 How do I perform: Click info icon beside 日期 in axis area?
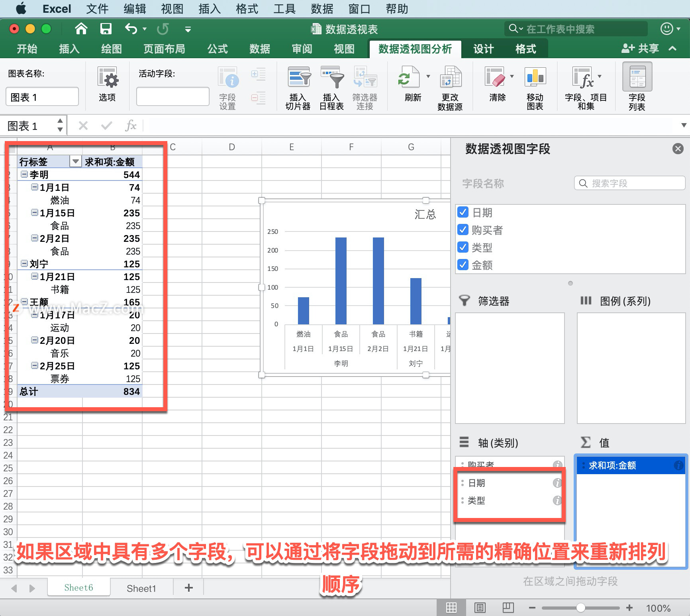(x=557, y=483)
